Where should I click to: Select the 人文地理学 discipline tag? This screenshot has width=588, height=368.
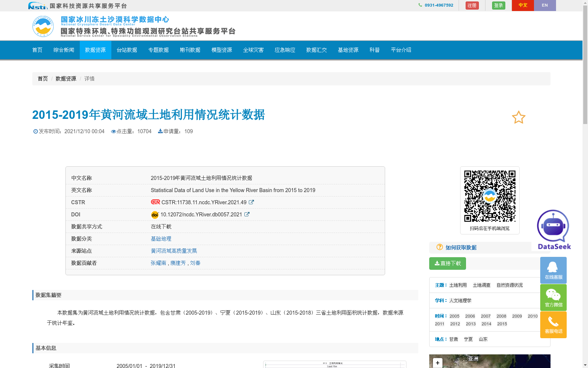click(x=460, y=301)
